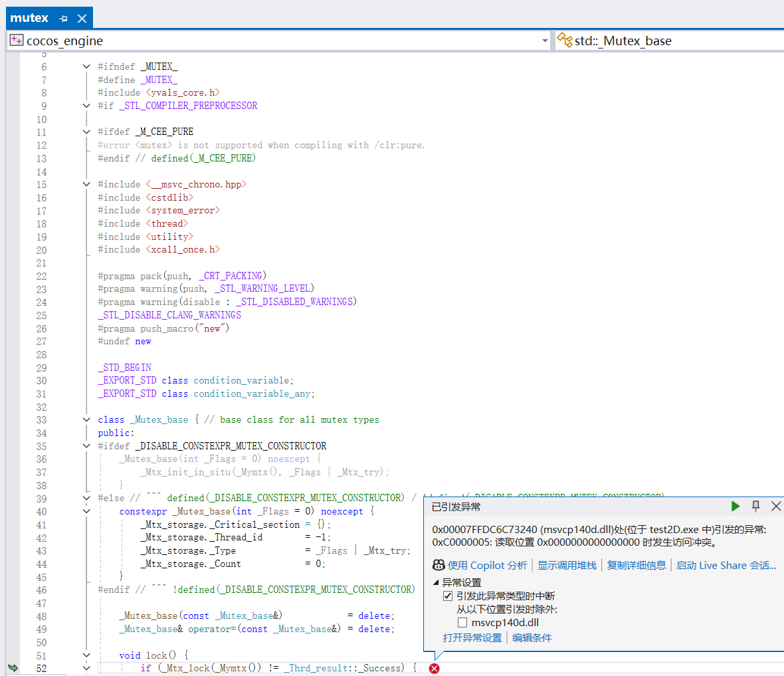This screenshot has width=784, height=676.
Task: Collapse the void lock() function block
Action: [86, 655]
